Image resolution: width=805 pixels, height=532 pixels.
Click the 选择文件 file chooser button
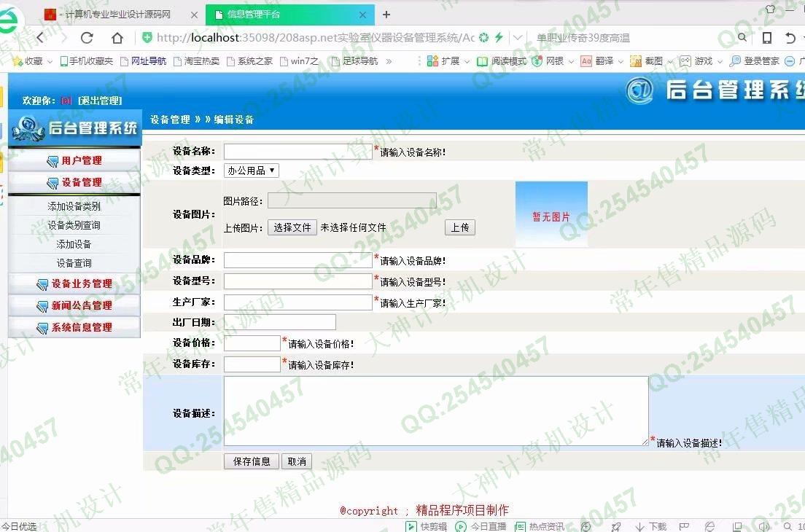[292, 227]
